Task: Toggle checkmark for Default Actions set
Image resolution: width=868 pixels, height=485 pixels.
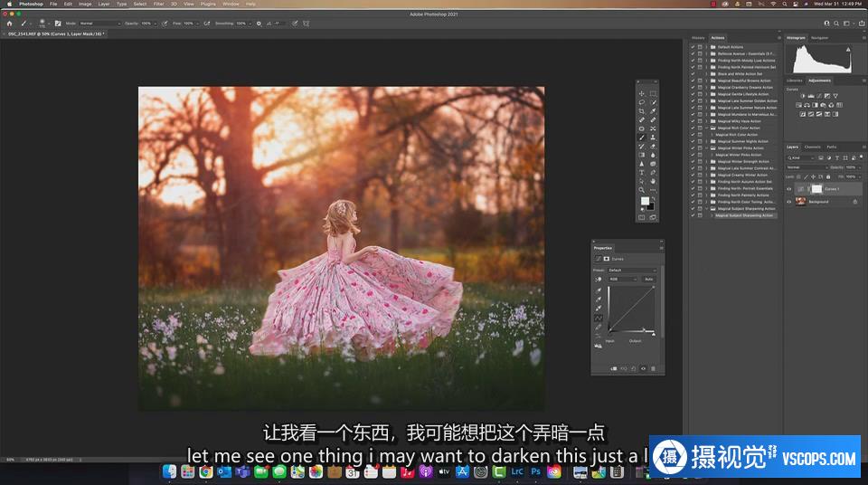Action: (693, 47)
